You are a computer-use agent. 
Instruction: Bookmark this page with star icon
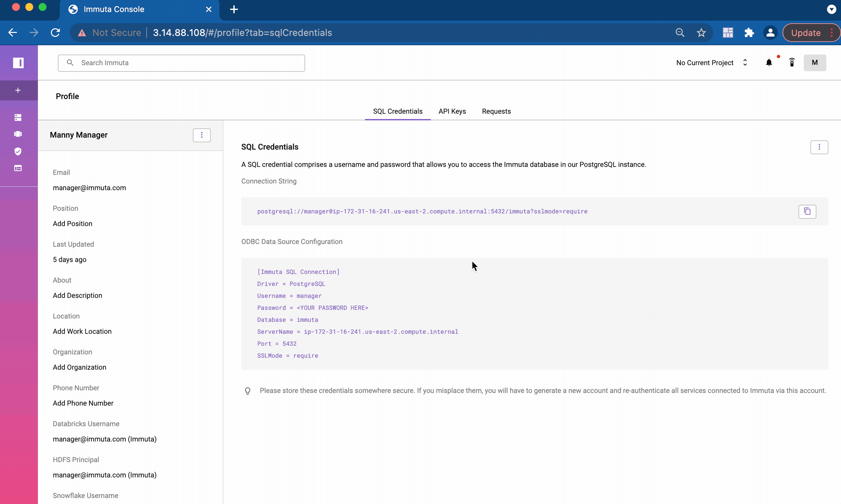pos(701,33)
